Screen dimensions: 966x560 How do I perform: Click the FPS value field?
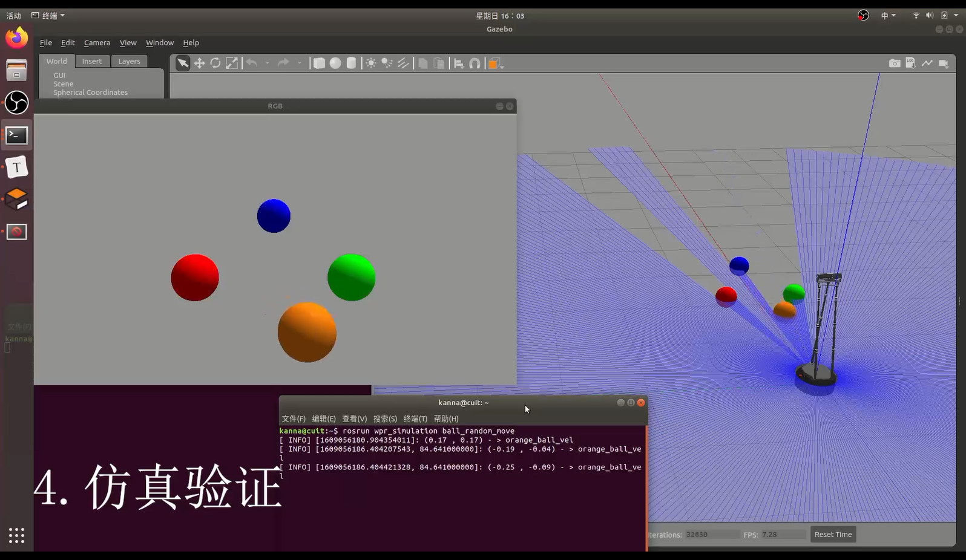pos(783,535)
